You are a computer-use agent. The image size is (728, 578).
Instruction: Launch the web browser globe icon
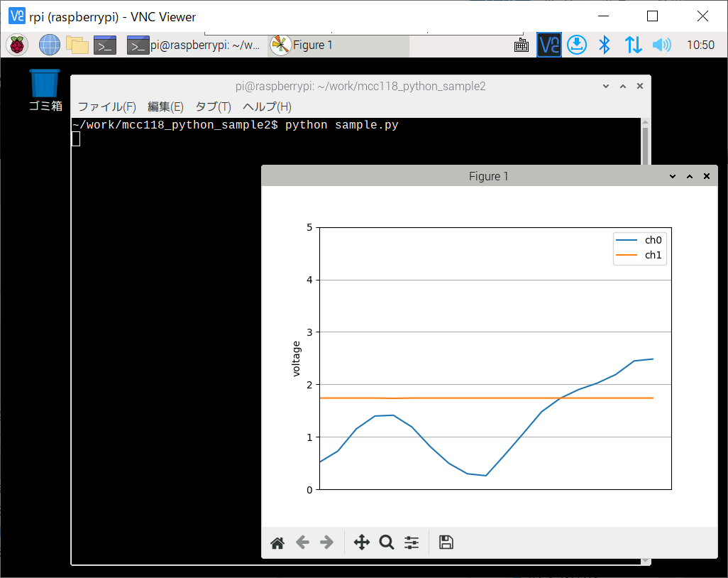[x=49, y=45]
